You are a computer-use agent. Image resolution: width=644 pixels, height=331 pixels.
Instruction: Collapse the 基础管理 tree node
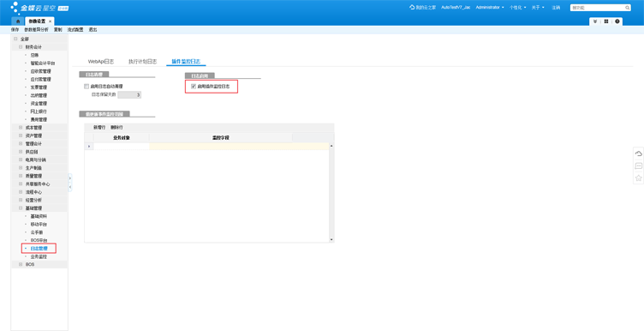[x=21, y=208]
